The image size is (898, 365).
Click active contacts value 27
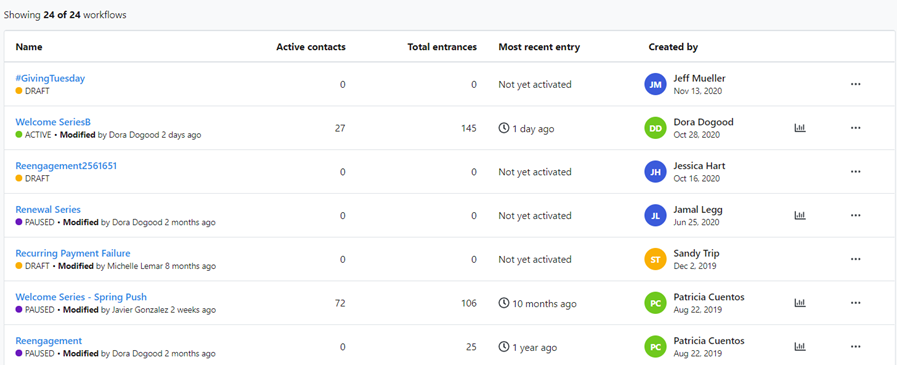pos(340,128)
